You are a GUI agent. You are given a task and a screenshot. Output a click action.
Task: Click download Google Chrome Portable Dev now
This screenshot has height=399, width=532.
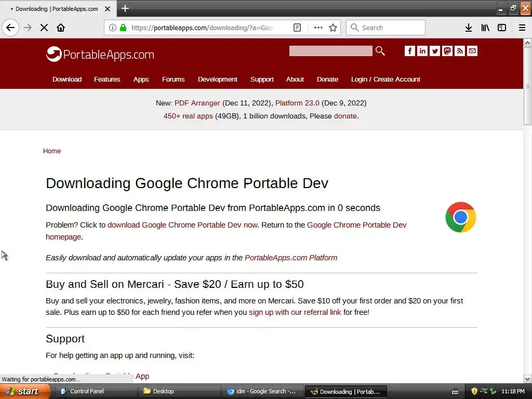182,225
